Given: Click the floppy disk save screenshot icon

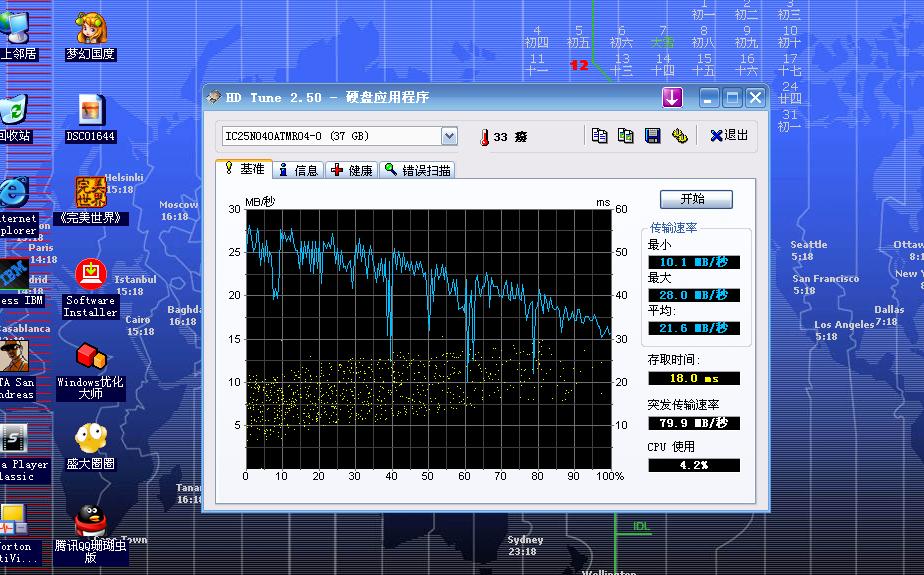Looking at the screenshot, I should pyautogui.click(x=653, y=136).
